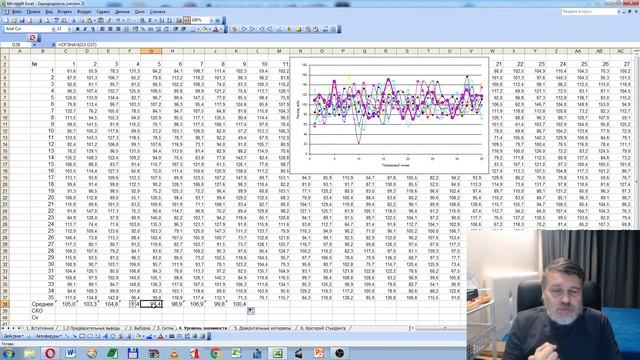The height and width of the screenshot is (360, 640).
Task: Click the help question box Введите вопрос
Action: pos(588,12)
